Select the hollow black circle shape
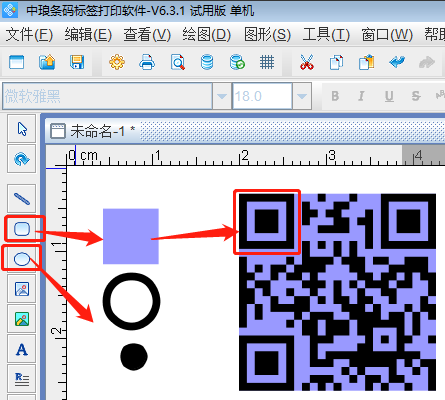The image size is (445, 400). 131,301
